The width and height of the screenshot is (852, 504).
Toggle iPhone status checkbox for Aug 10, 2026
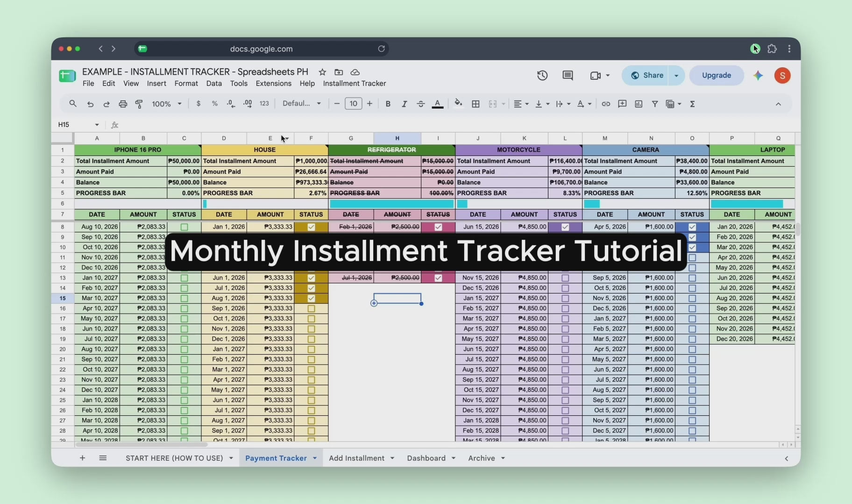click(x=184, y=227)
